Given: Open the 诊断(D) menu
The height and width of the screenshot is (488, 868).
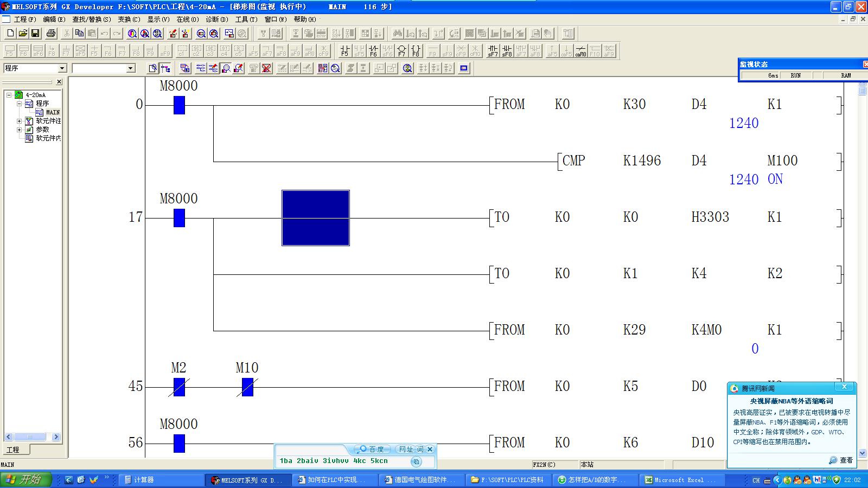Looking at the screenshot, I should [216, 20].
